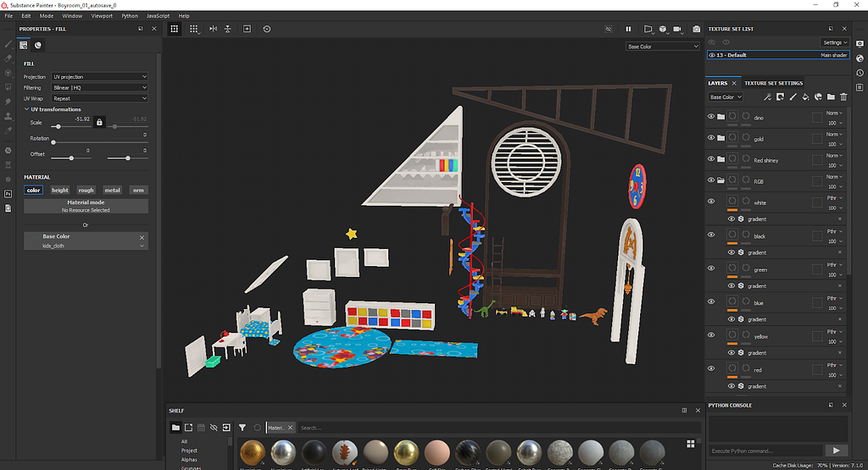
Task: Toggle the metal material channel button
Action: click(x=113, y=191)
